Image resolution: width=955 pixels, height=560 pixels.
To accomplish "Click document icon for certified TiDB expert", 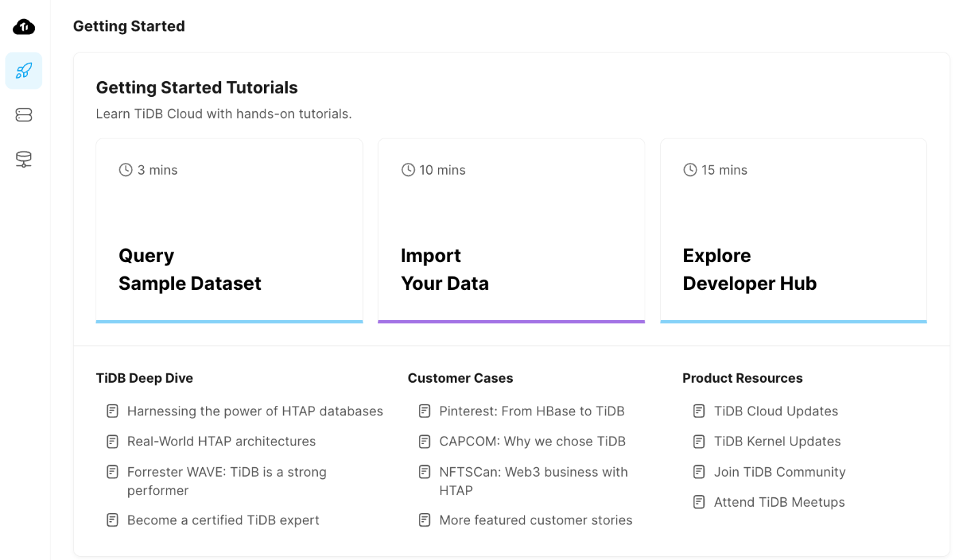I will [x=113, y=520].
